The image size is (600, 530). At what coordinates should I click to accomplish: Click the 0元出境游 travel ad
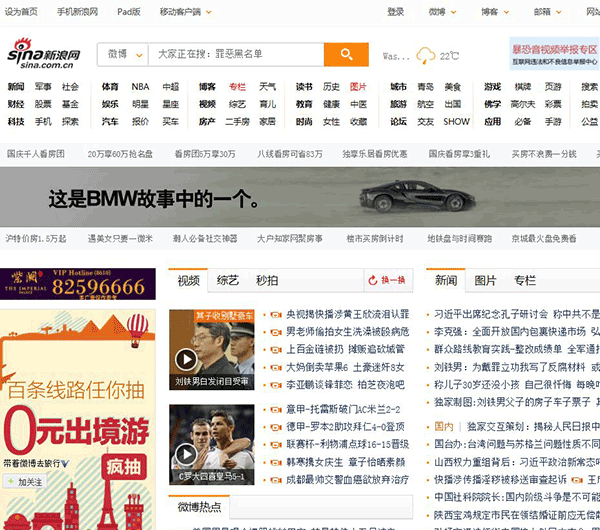point(78,420)
